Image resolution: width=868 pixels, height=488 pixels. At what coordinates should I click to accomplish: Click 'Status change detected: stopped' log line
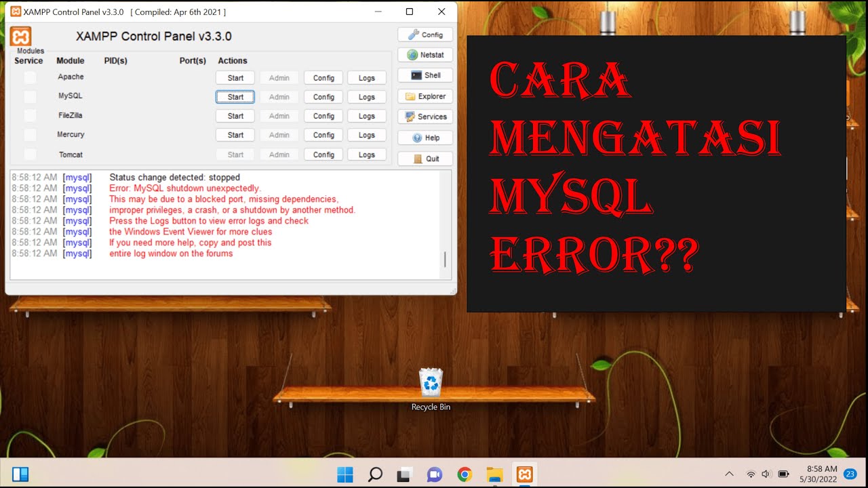pyautogui.click(x=174, y=178)
